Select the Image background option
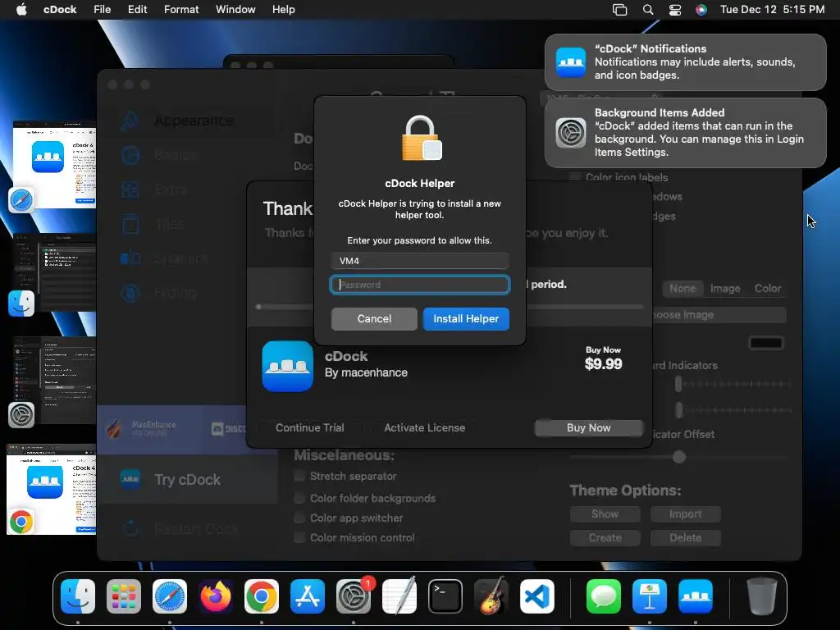 (x=725, y=288)
